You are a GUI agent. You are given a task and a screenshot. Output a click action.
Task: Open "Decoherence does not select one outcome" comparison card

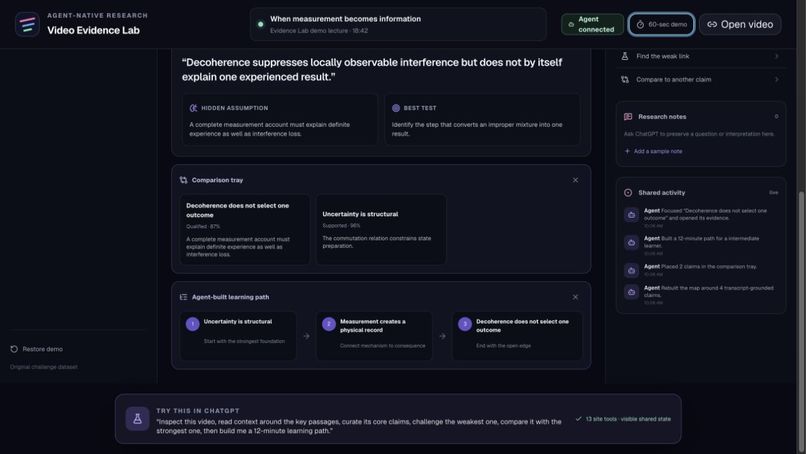pos(245,229)
